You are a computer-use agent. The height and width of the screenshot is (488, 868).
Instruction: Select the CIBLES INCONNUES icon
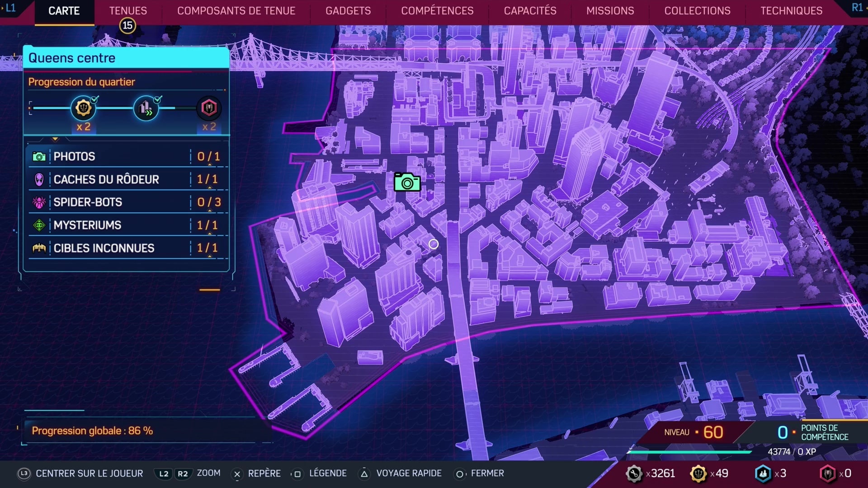coord(39,248)
